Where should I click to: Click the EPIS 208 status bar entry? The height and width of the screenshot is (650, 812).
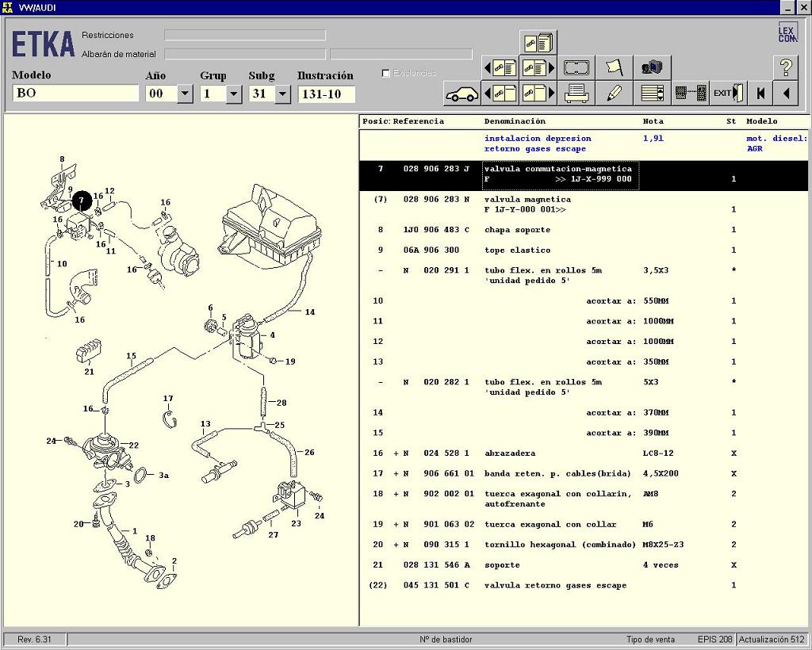[714, 640]
